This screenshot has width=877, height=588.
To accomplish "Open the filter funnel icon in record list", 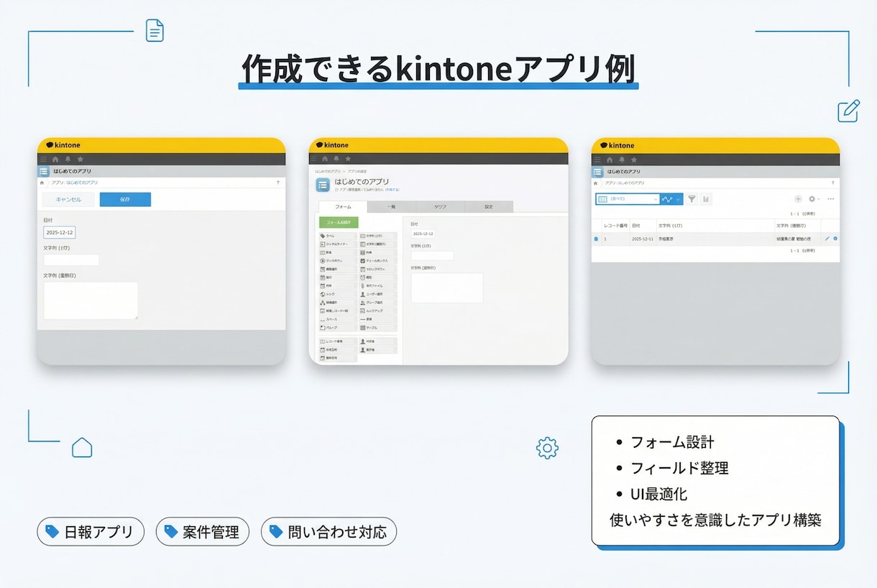I will click(692, 199).
